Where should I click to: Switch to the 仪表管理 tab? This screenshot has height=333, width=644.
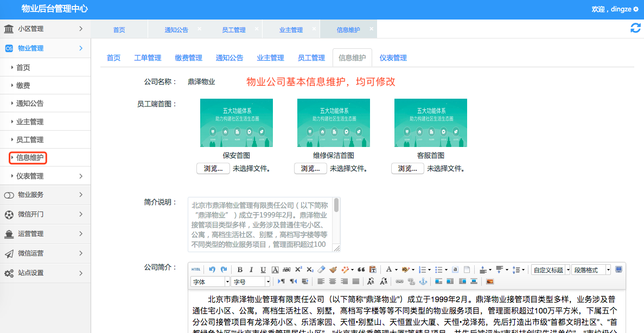pyautogui.click(x=393, y=58)
